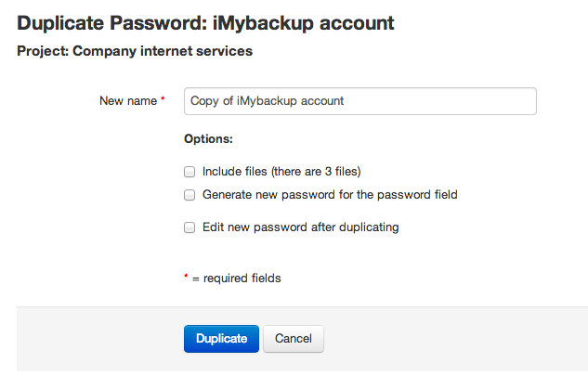
Task: Click 'iMybackup account' in the page title
Action: pyautogui.click(x=304, y=23)
